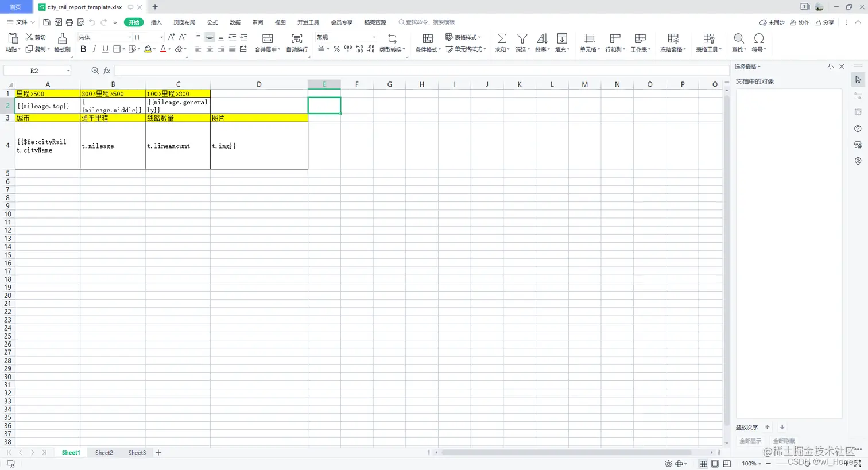Open the 页面布局 (Page Layout) tab
This screenshot has width=868, height=470.
pyautogui.click(x=184, y=22)
